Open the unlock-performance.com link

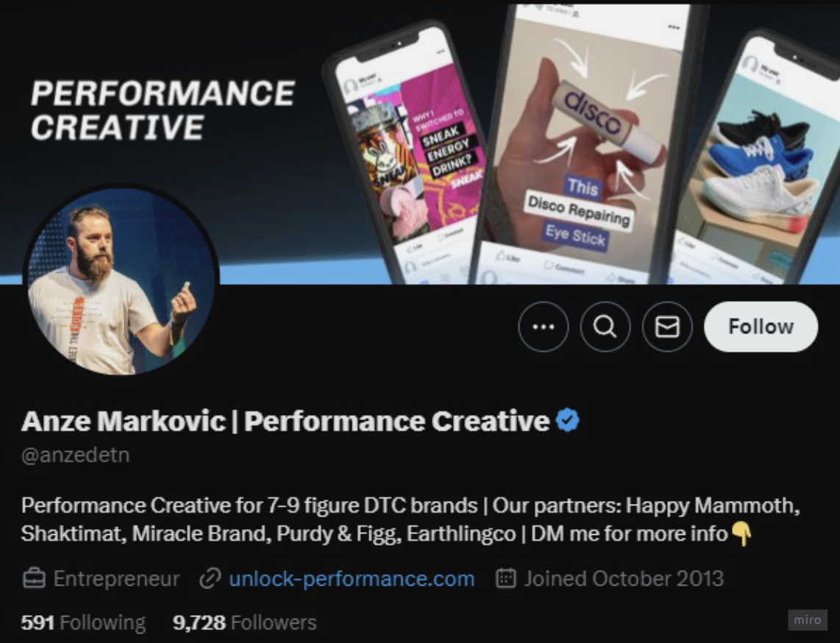click(x=352, y=579)
